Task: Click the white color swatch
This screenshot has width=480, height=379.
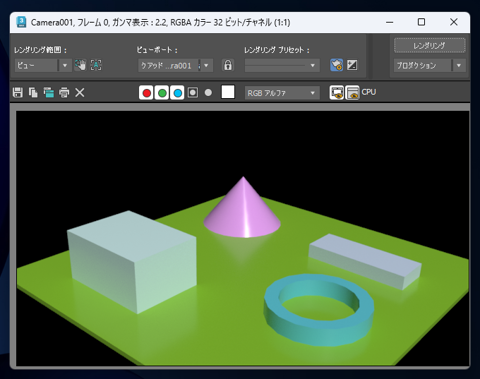Action: pos(228,92)
